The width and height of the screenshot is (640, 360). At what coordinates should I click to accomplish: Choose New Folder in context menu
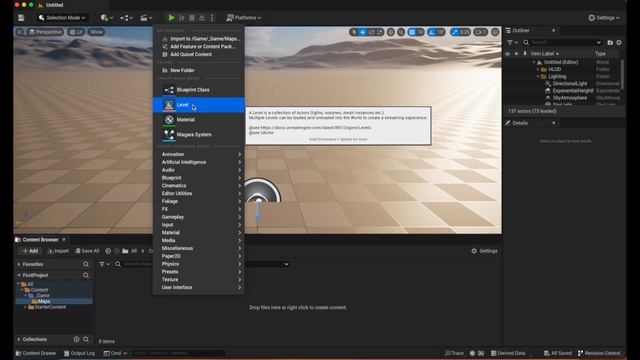coord(200,70)
